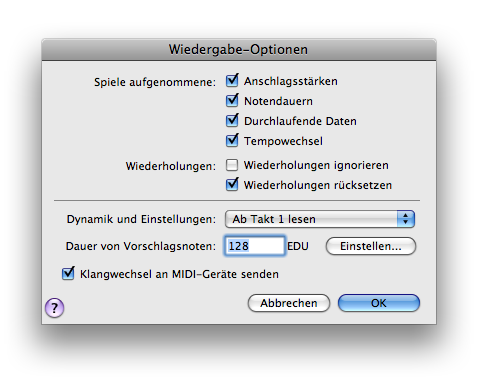Open the purple help question mark button

(54, 307)
